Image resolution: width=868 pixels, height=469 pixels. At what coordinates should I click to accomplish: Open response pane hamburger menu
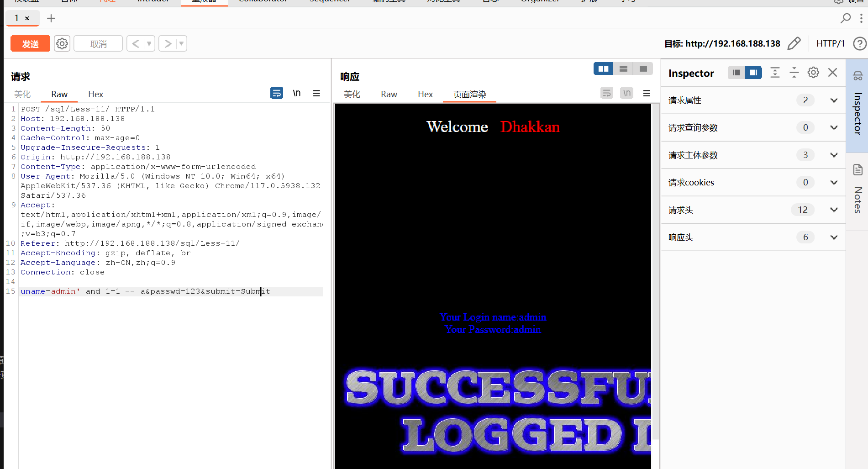[x=647, y=93]
